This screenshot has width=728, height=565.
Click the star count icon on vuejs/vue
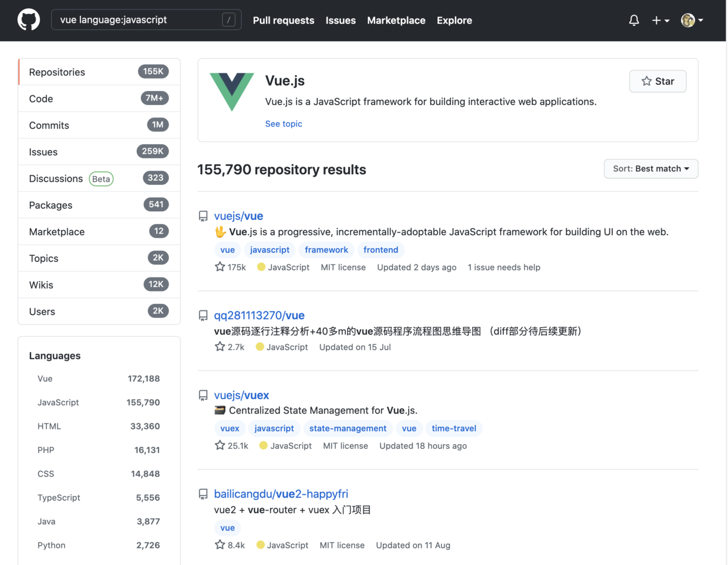click(219, 267)
